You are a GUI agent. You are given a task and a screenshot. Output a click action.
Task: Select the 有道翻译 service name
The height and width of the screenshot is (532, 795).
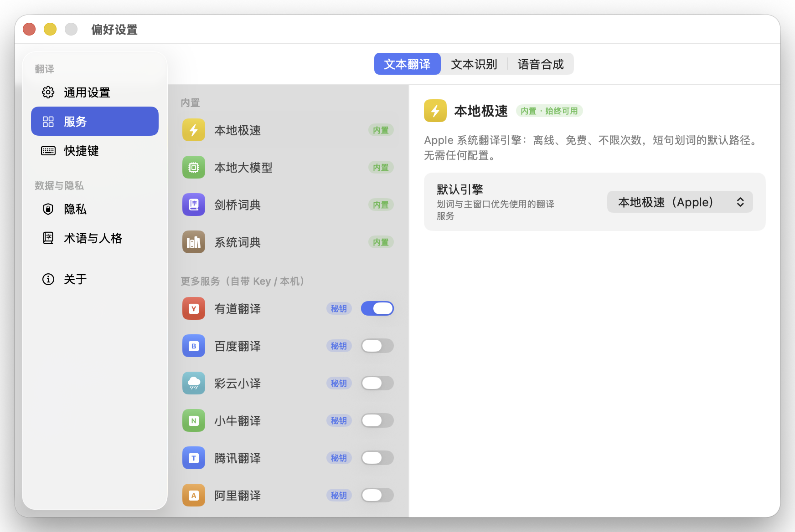(x=237, y=309)
